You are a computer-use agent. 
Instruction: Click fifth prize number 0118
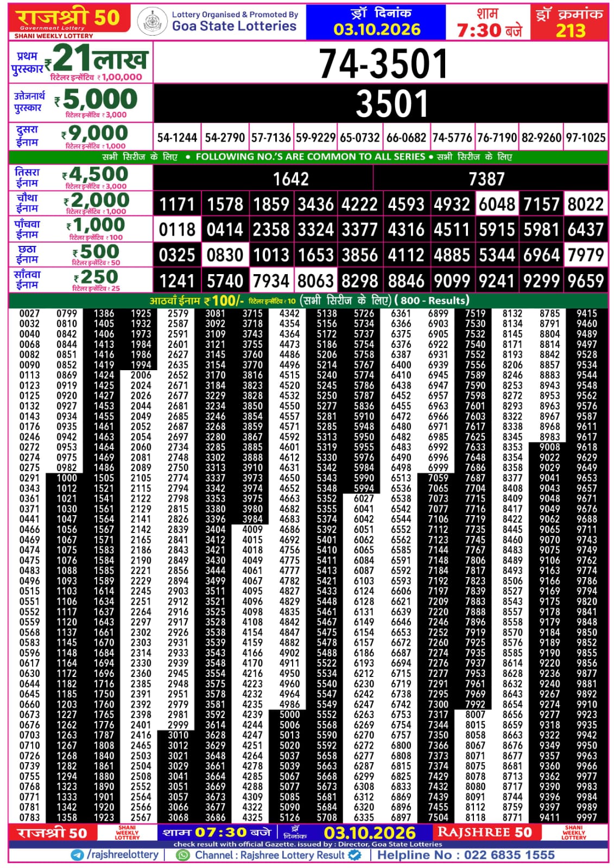pyautogui.click(x=178, y=230)
